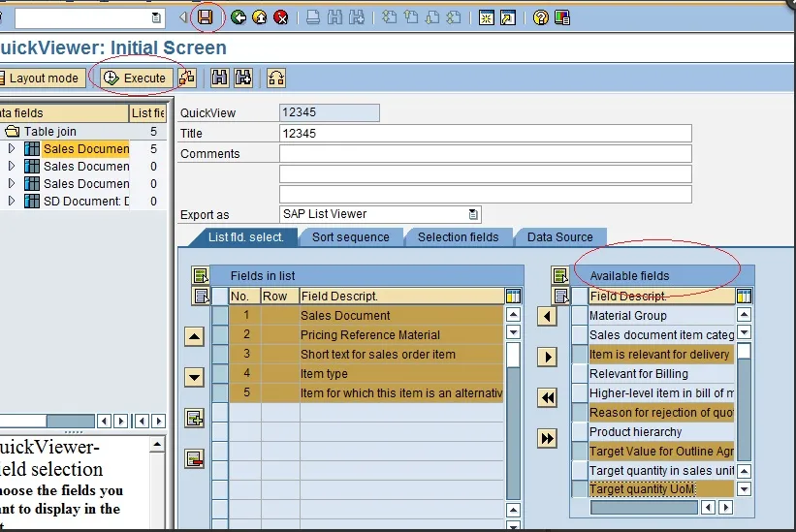Select row 1 Sales Document row selector
Image resolution: width=796 pixels, height=532 pixels.
tap(220, 315)
